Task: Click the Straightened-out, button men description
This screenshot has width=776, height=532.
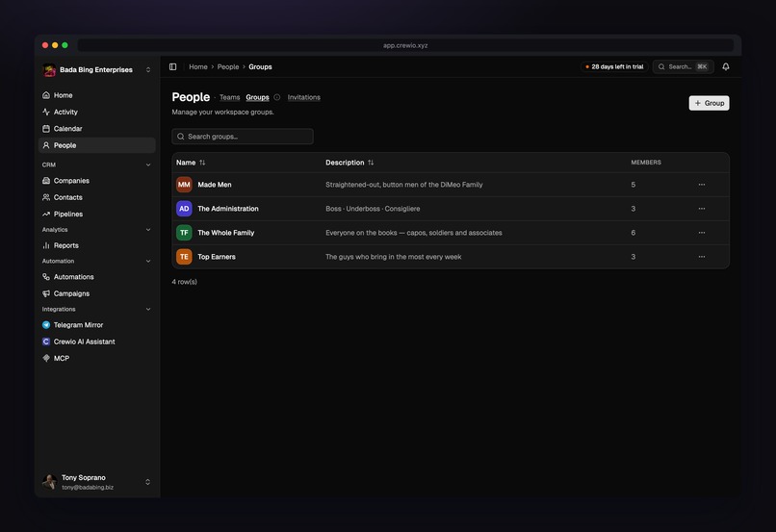Action: 403,185
